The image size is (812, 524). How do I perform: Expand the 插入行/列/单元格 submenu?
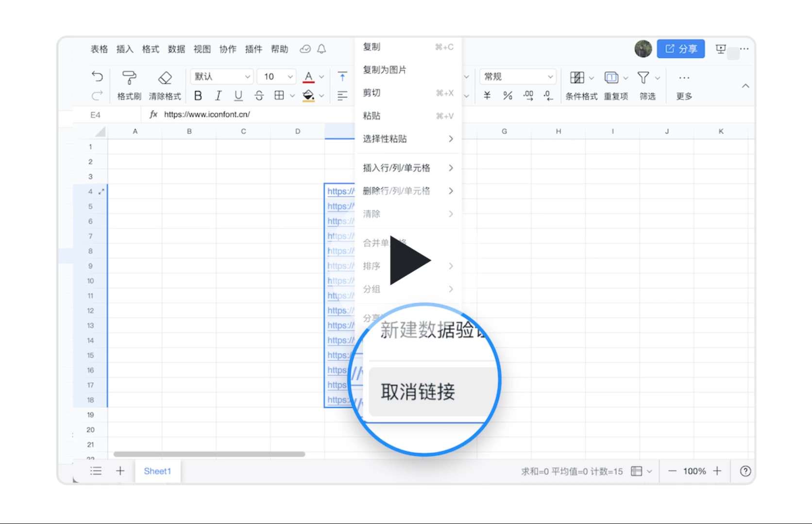[408, 168]
